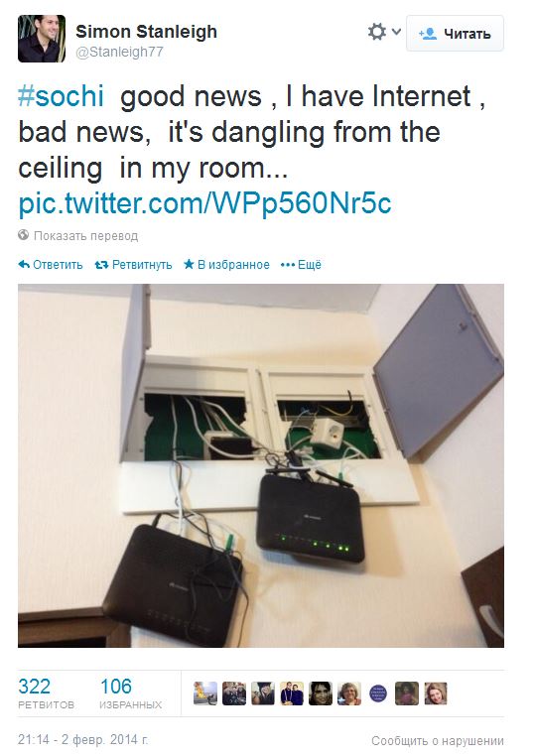The width and height of the screenshot is (534, 756).
Task: Open the pic.twitter.com/WPp560Nr5c link
Action: coord(205,203)
